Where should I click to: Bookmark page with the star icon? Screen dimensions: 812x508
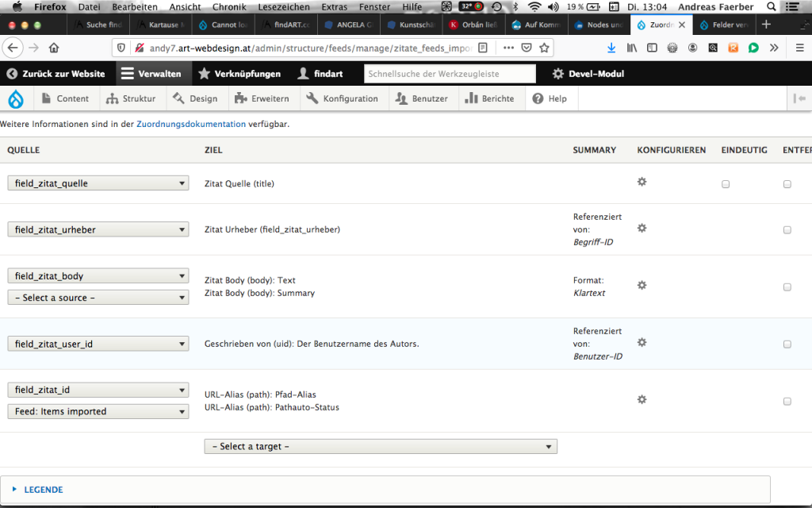(544, 48)
